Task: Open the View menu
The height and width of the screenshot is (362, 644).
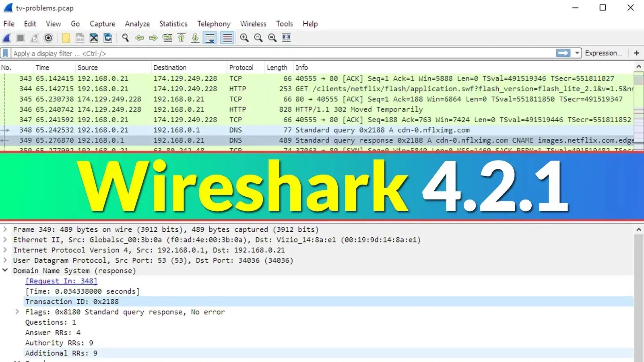Action: [x=53, y=24]
